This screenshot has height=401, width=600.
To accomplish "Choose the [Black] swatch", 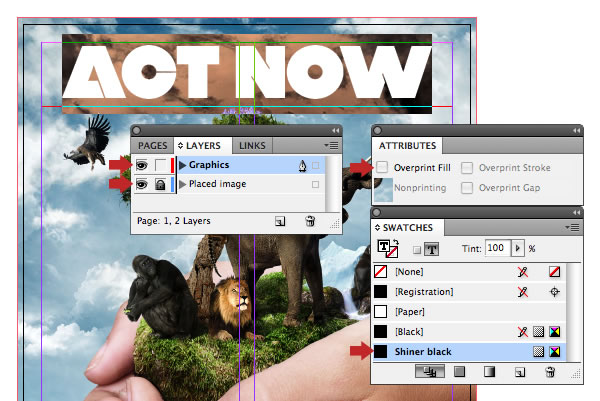I will (470, 332).
